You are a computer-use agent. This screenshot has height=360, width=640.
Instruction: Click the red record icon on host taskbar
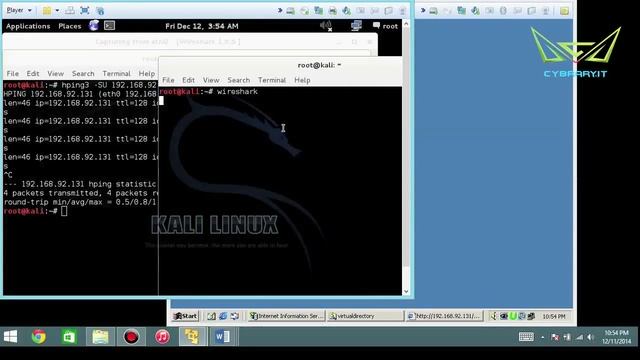click(x=131, y=337)
